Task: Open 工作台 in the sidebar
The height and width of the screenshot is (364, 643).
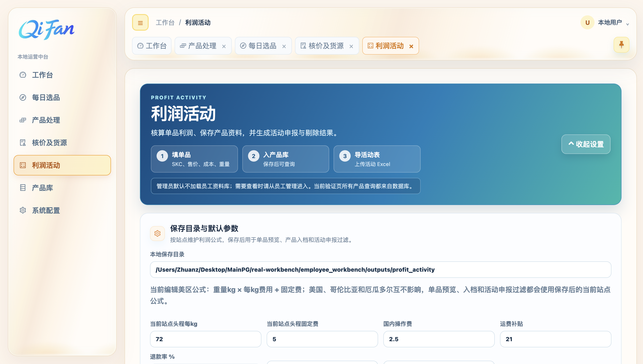Action: click(62, 75)
